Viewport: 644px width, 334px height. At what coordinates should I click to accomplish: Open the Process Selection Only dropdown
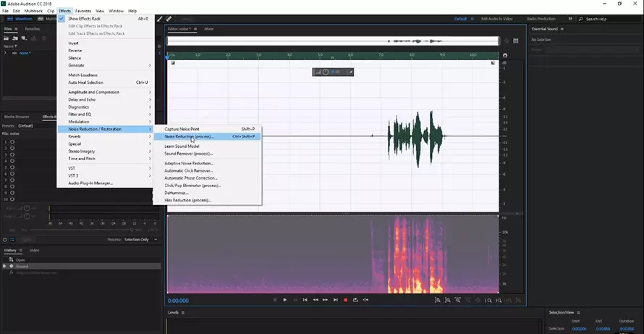pos(136,239)
